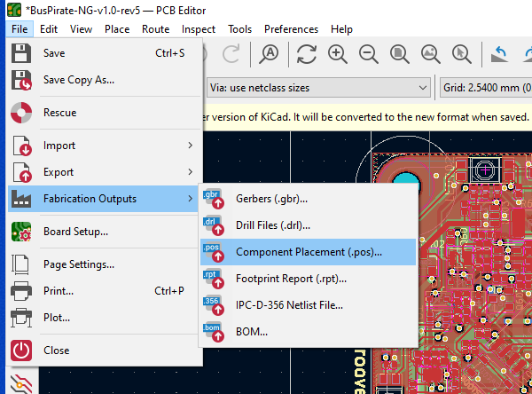The width and height of the screenshot is (532, 394).
Task: Select Component Placement (.pos)... option
Action: [309, 252]
